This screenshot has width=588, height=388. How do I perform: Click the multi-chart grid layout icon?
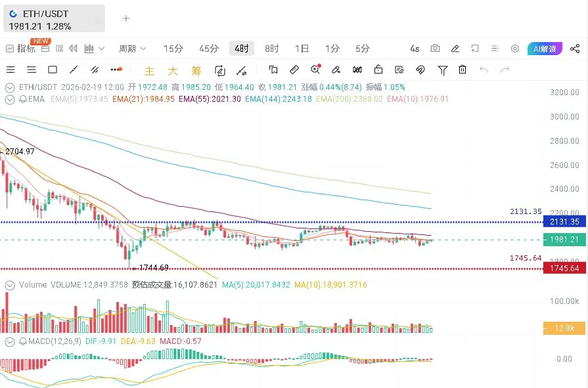pos(59,49)
